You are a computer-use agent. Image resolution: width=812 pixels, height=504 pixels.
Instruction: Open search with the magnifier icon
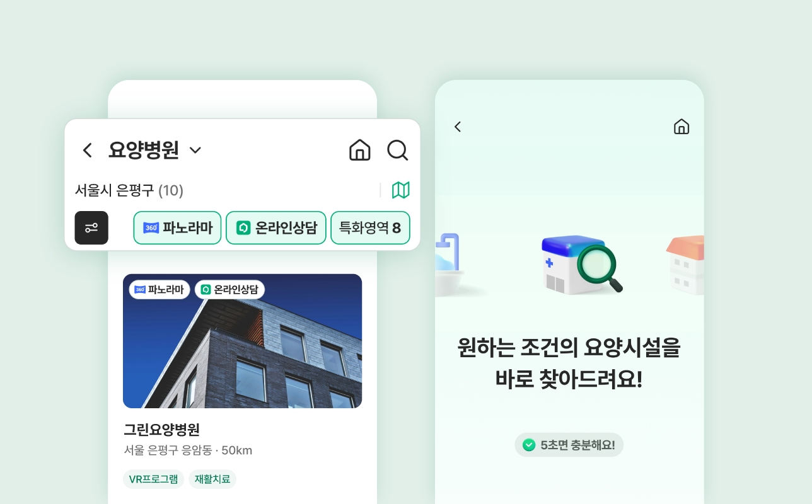(x=398, y=150)
